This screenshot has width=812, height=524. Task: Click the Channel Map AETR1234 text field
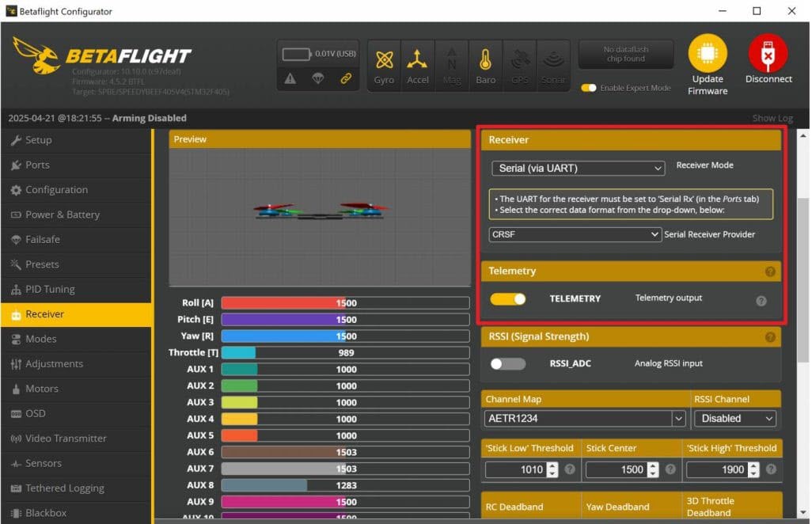(578, 419)
